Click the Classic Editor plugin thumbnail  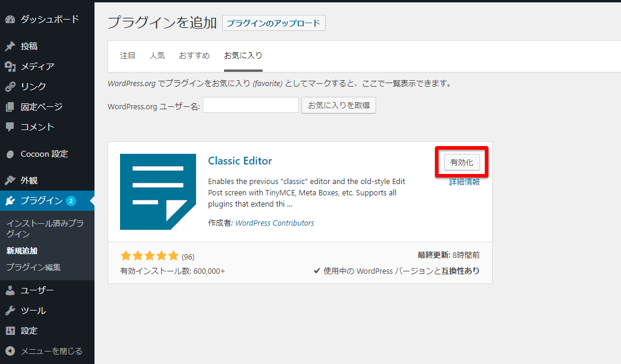pyautogui.click(x=158, y=191)
